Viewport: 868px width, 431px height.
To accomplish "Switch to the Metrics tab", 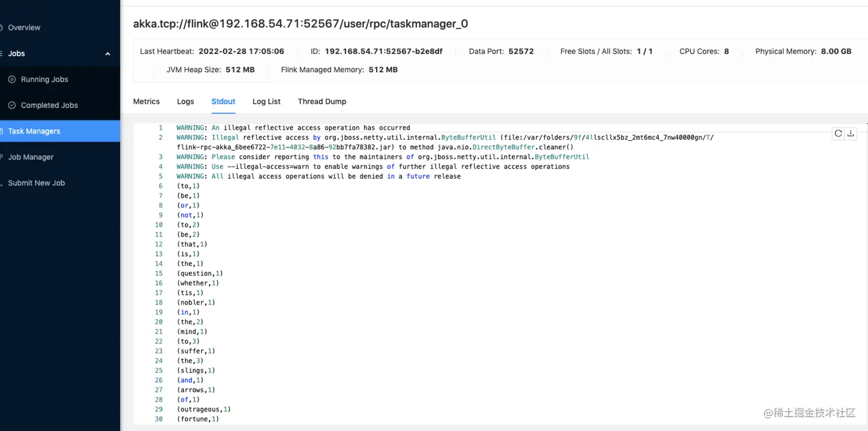I will tap(146, 101).
